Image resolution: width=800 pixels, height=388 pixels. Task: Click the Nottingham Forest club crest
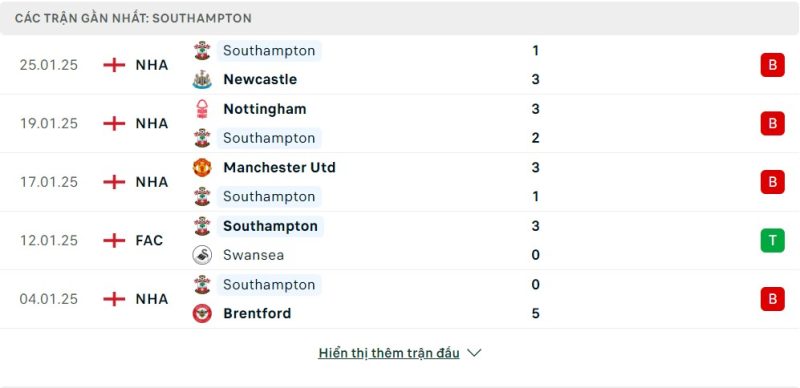(202, 109)
